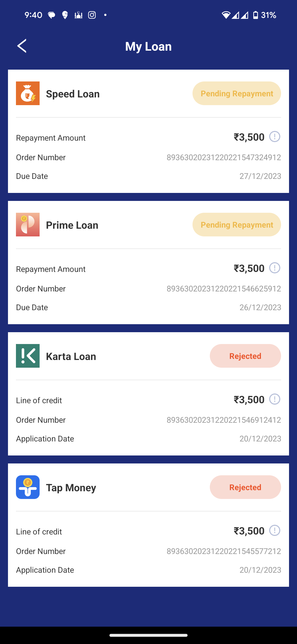This screenshot has width=297, height=644.
Task: Show info for Prime Loan repayment amount
Action: [x=274, y=268]
